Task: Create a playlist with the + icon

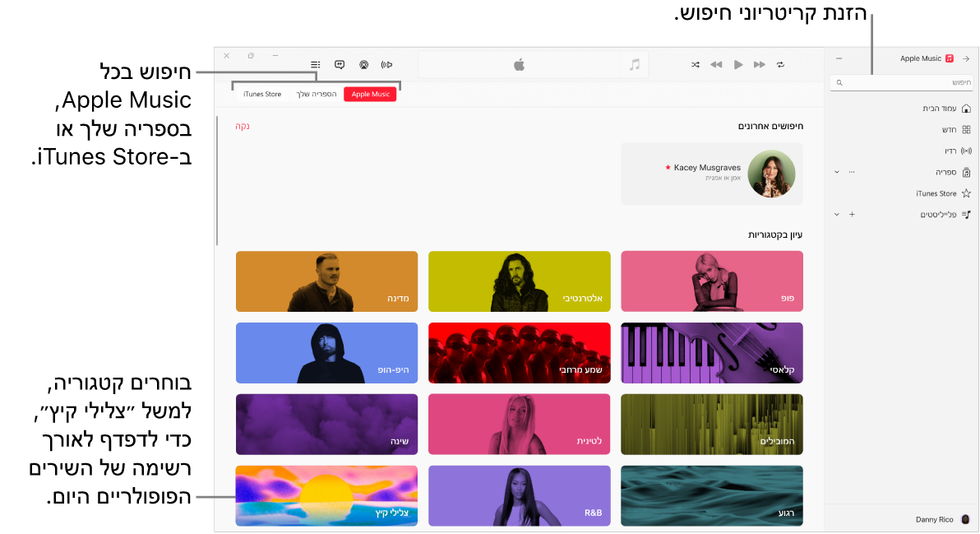Action: coord(852,214)
